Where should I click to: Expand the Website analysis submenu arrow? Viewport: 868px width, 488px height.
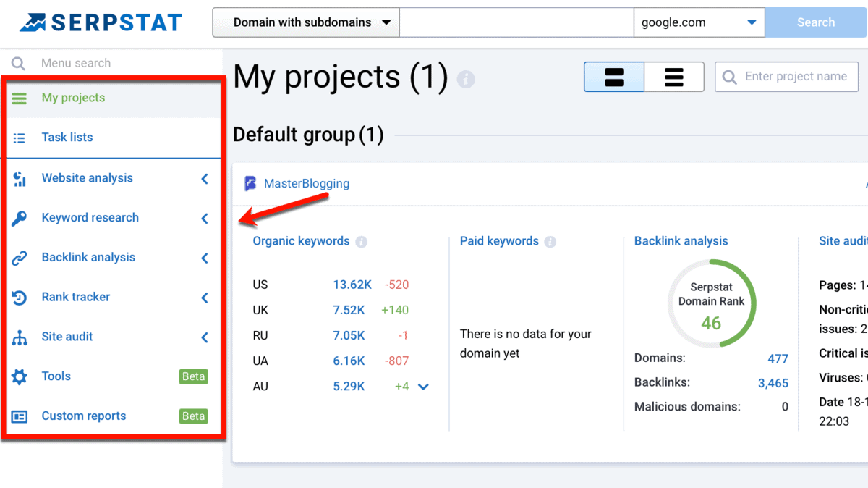pyautogui.click(x=205, y=178)
